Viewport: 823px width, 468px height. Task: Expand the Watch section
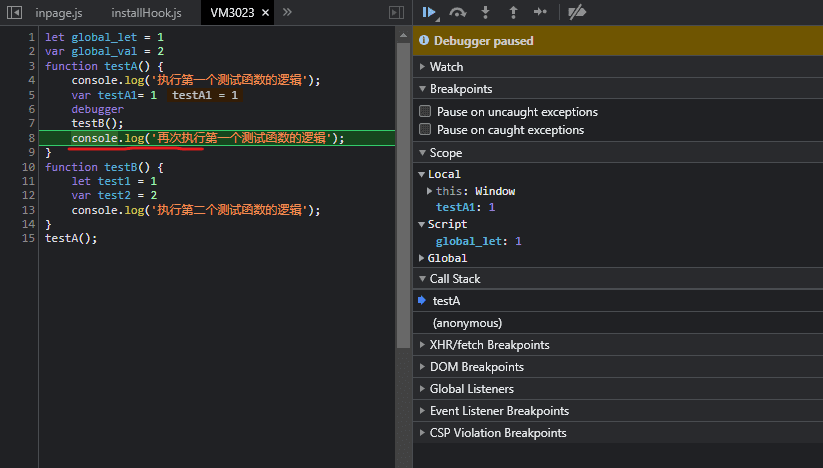[446, 67]
